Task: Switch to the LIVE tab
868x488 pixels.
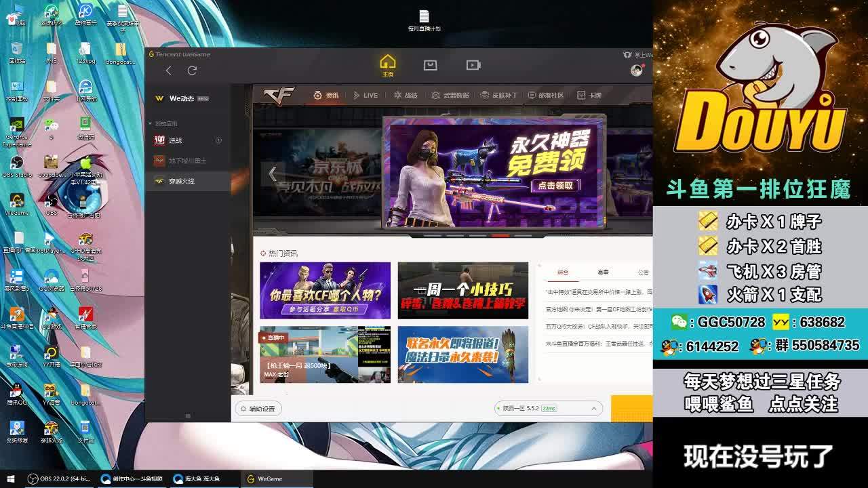Action: coord(366,96)
